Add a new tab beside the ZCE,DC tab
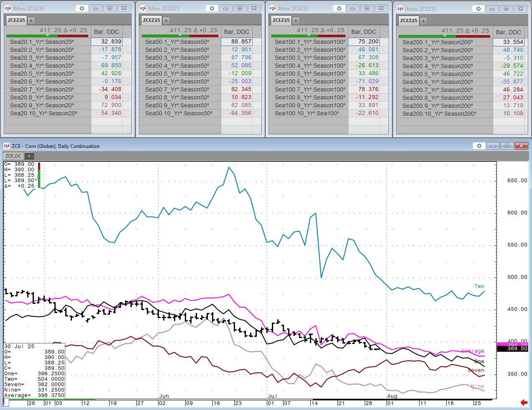 29,156
